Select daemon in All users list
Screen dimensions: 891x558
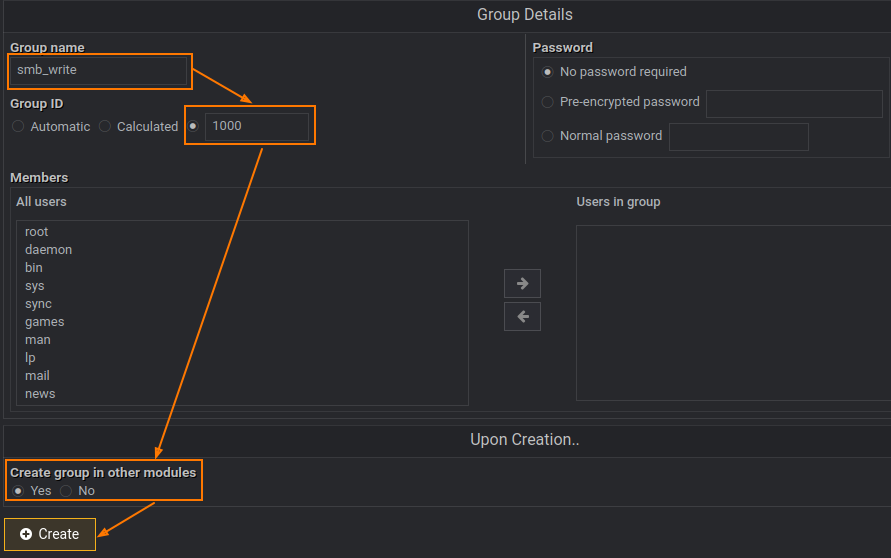tap(48, 250)
